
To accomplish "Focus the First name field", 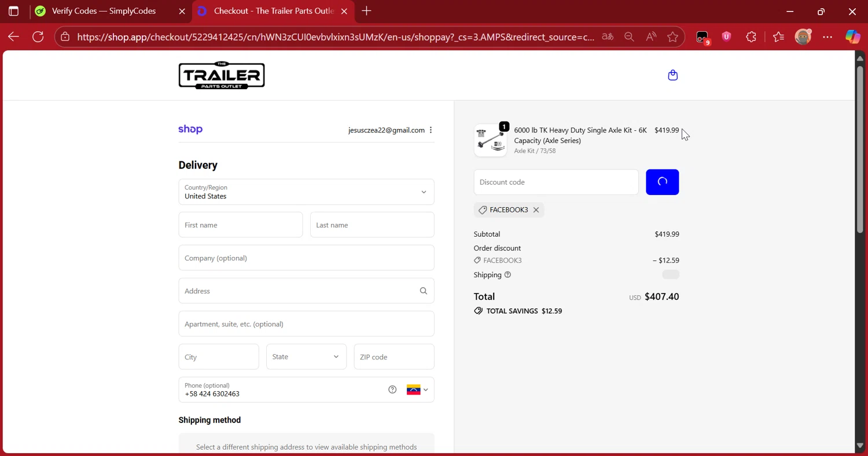I will click(241, 225).
